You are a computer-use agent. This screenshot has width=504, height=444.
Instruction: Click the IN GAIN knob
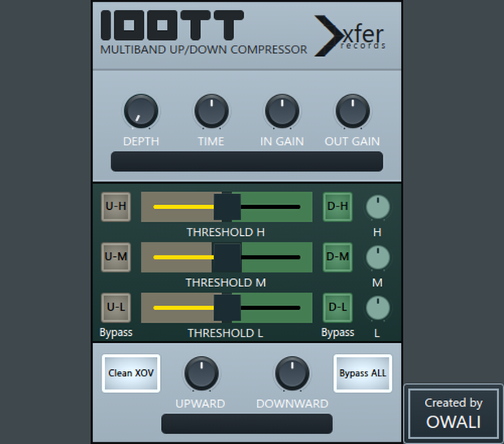point(282,111)
